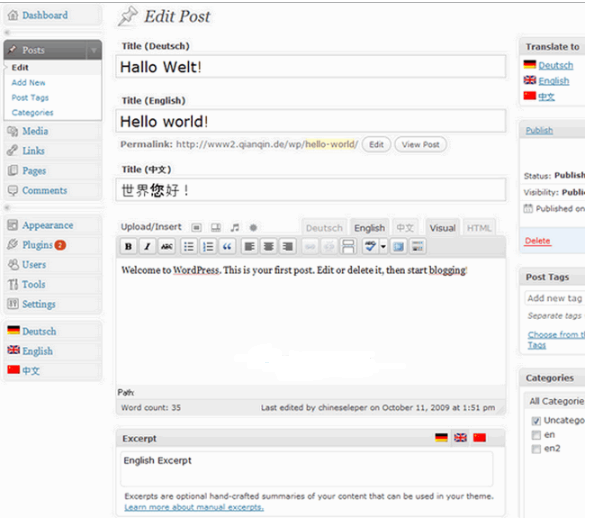Open Dashboard in sidebar

coord(45,15)
